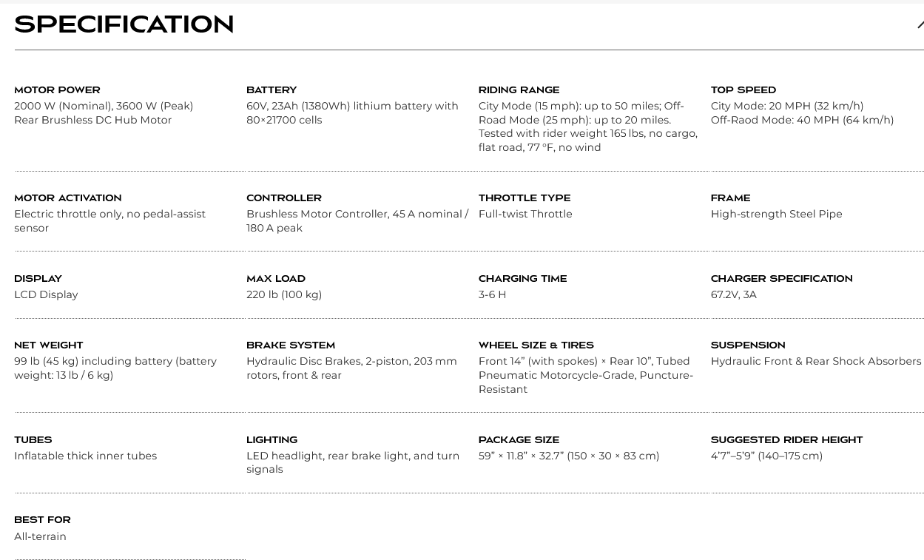Select the Riding Range heading
The height and width of the screenshot is (560, 924).
pyautogui.click(x=519, y=90)
